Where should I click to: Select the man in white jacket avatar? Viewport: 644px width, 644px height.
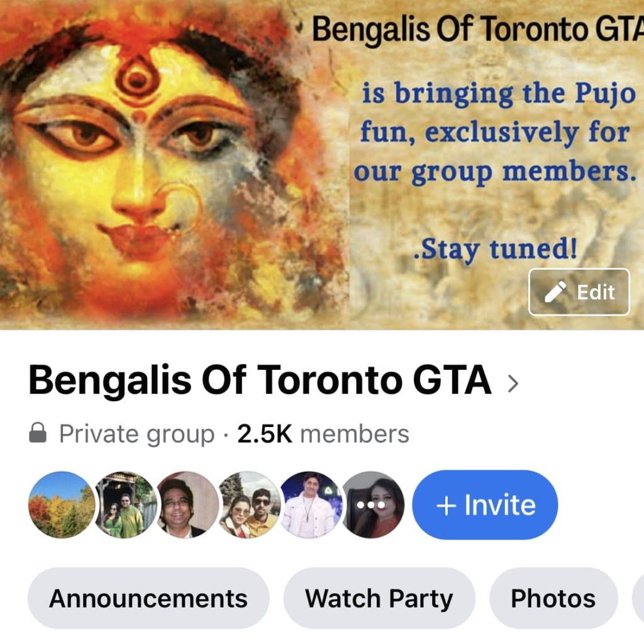point(311,504)
